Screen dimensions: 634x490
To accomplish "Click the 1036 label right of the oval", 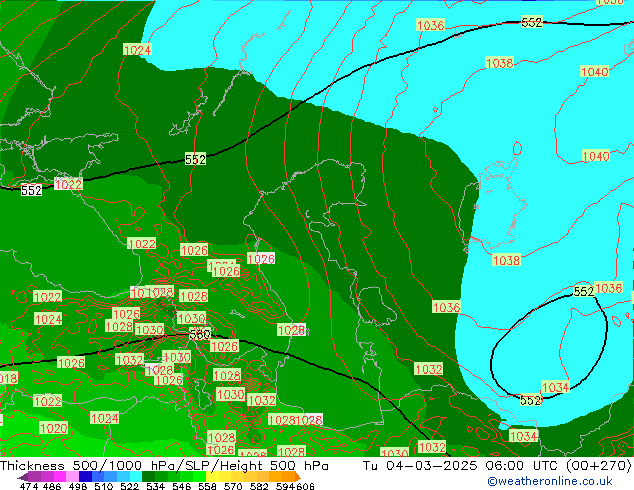I will [x=608, y=288].
